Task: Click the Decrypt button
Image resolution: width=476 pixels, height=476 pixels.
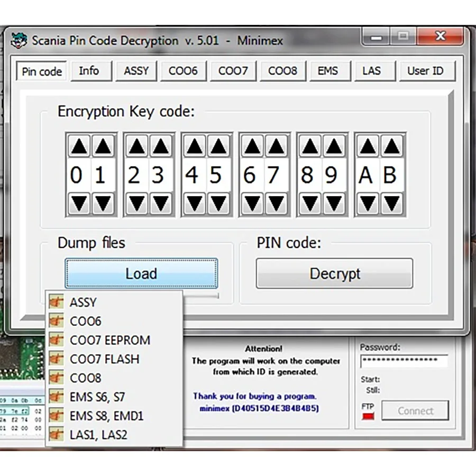Action: [335, 273]
